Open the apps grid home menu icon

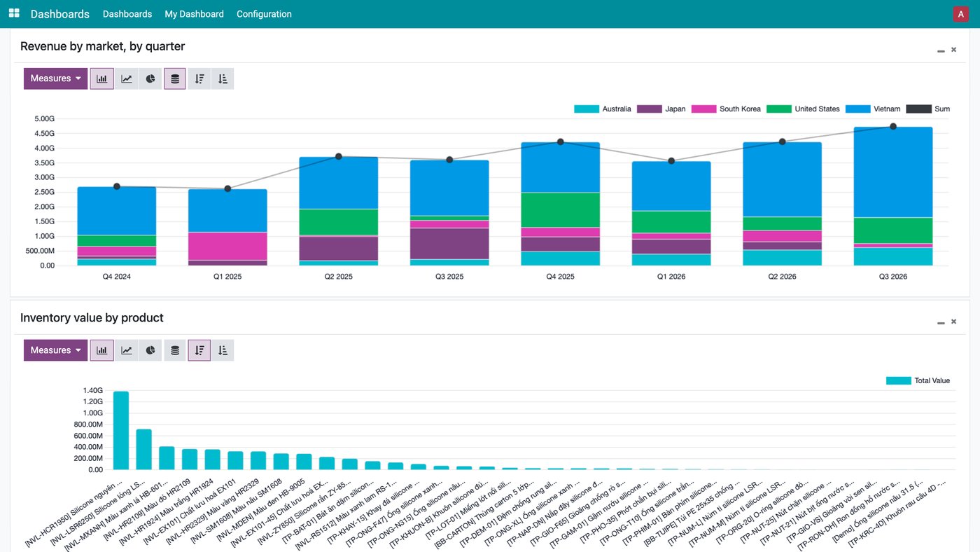coord(14,13)
